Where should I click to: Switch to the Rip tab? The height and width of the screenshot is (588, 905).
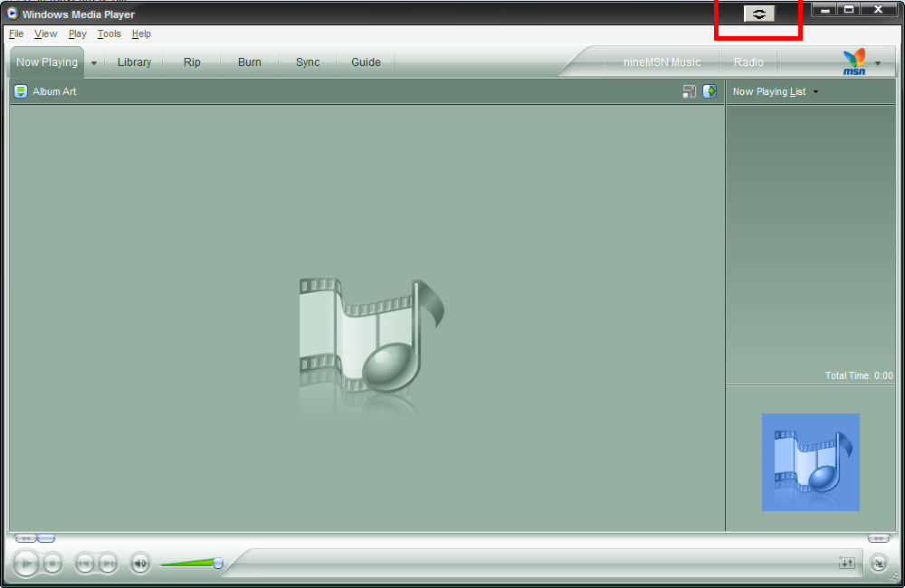click(192, 62)
